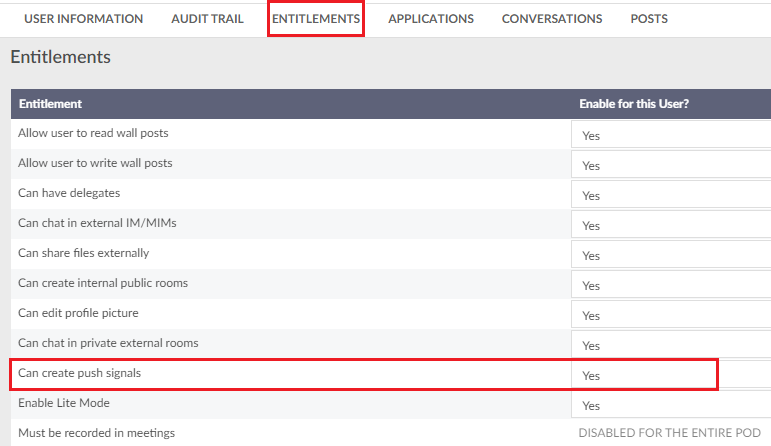
Task: Click the Must be recorded in meetings row
Action: point(391,433)
